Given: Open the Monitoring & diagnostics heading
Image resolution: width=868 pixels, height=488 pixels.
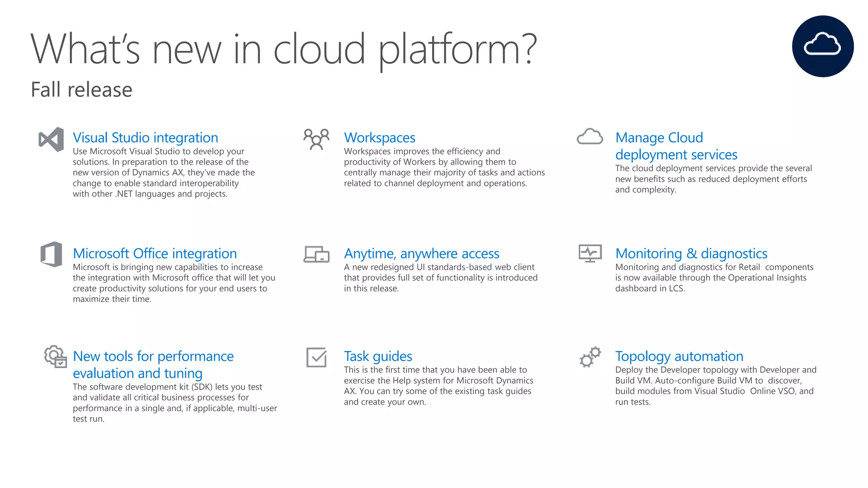Looking at the screenshot, I should tap(691, 253).
